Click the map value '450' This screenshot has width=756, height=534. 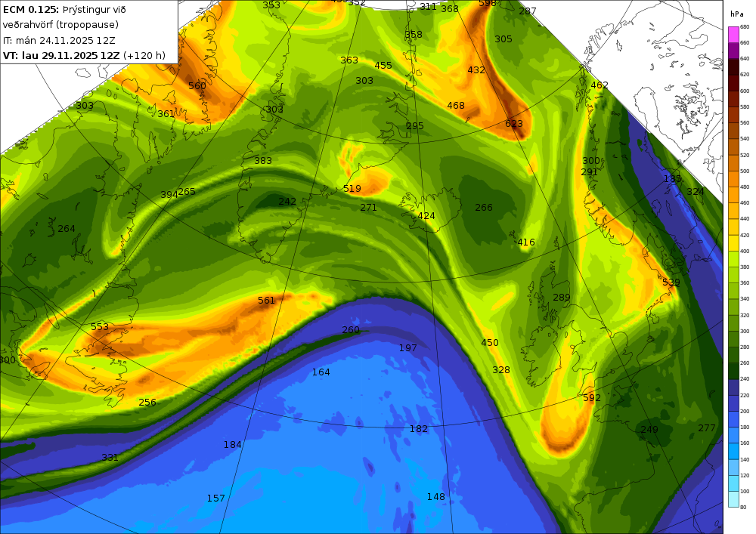click(490, 343)
